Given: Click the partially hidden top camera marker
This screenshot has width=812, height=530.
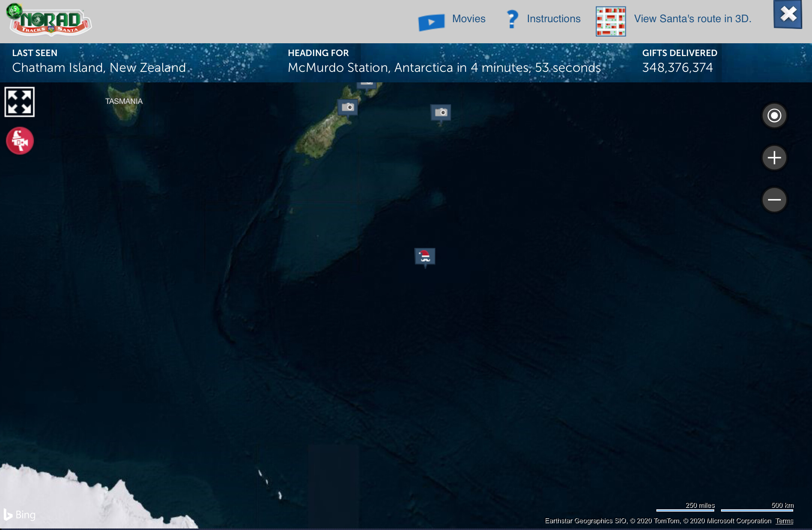Looking at the screenshot, I should coord(367,85).
